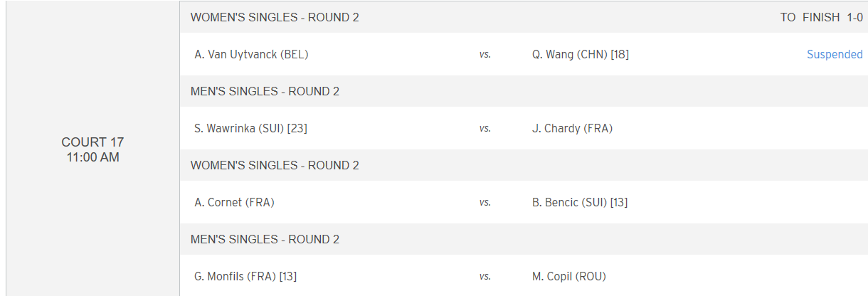Select player Q. Wang (CHN) [18]
868x296 pixels.
[x=581, y=54]
